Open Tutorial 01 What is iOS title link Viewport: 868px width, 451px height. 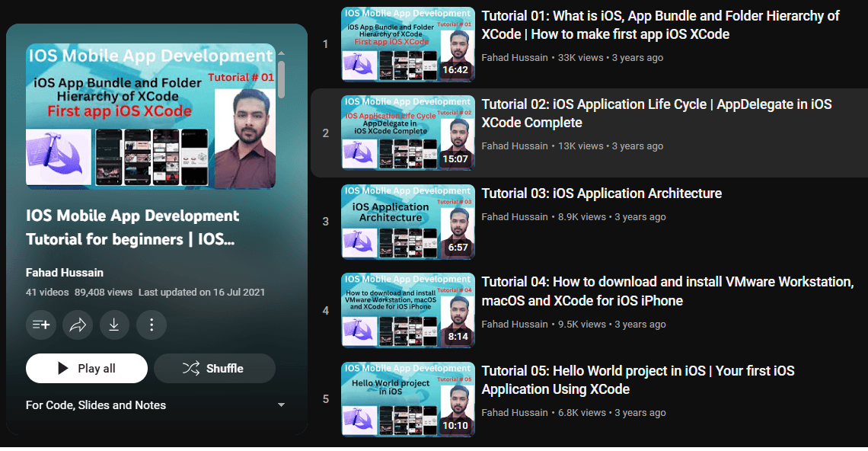coord(660,25)
